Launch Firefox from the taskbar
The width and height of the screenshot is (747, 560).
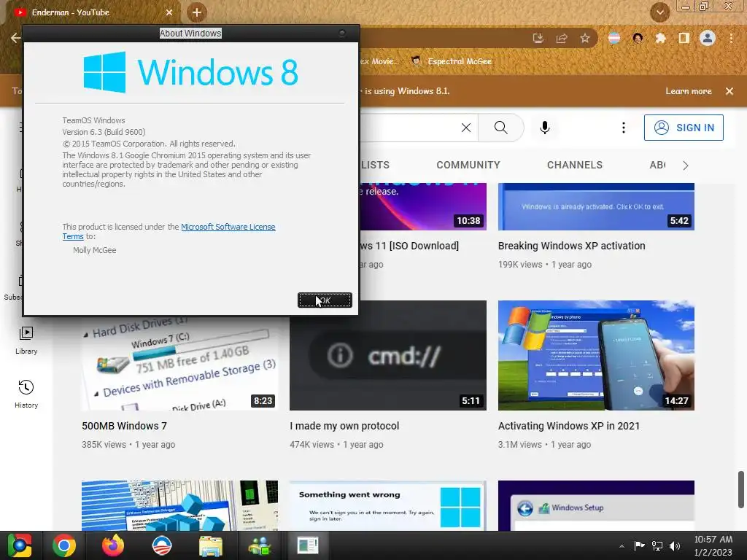(113, 545)
